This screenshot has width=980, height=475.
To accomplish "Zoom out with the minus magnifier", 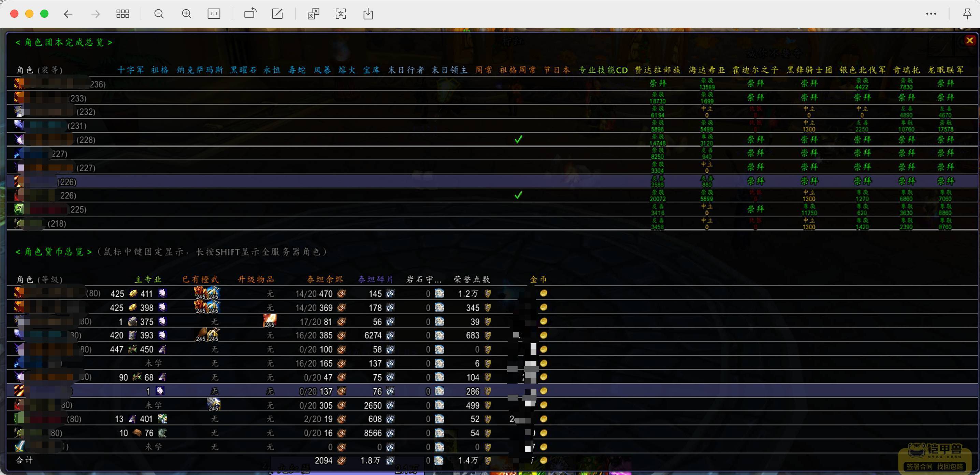I will (x=159, y=14).
